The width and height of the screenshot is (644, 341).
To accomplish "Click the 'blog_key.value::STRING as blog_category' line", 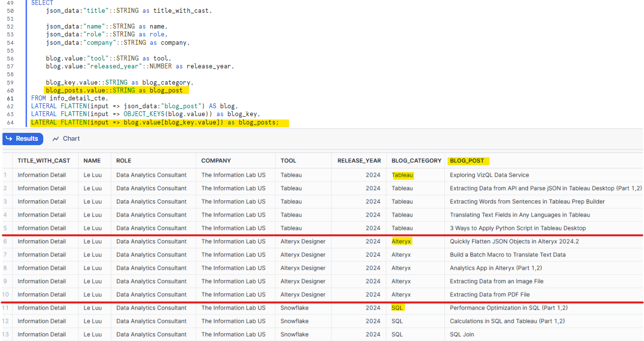I will click(x=120, y=83).
